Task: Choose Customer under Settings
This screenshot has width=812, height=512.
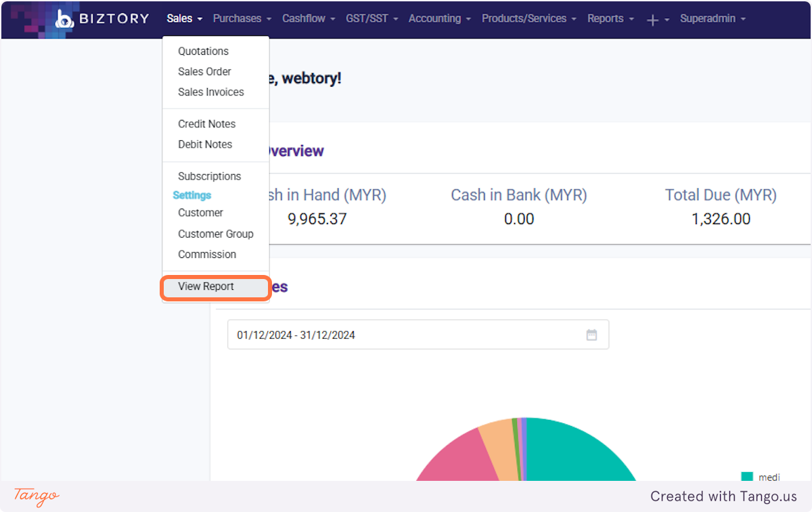Action: coord(216,213)
